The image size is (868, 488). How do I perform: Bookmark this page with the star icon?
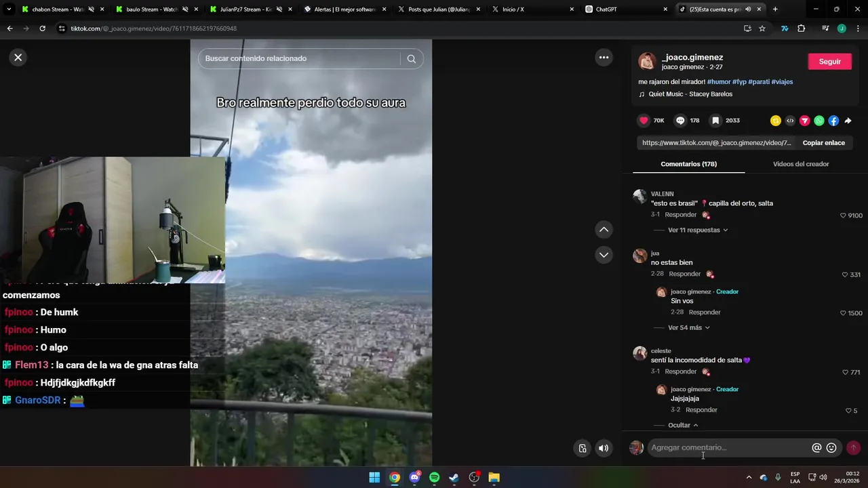[762, 28]
